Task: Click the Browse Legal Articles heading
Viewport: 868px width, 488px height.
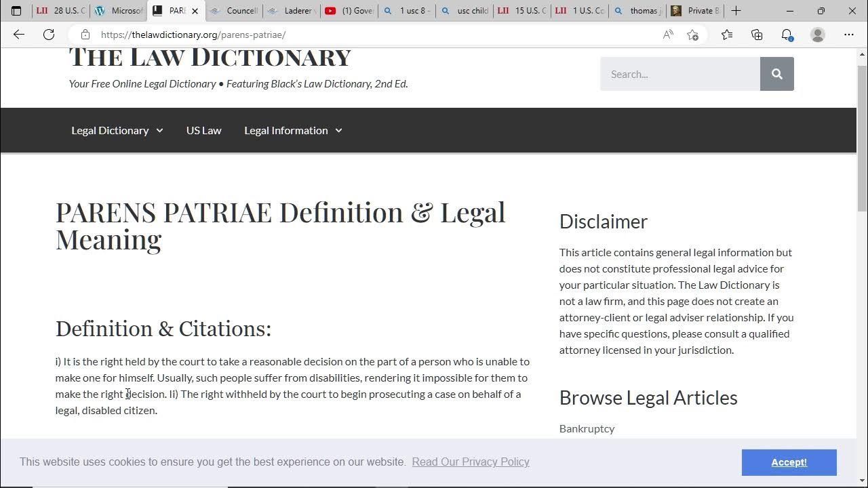Action: point(648,398)
